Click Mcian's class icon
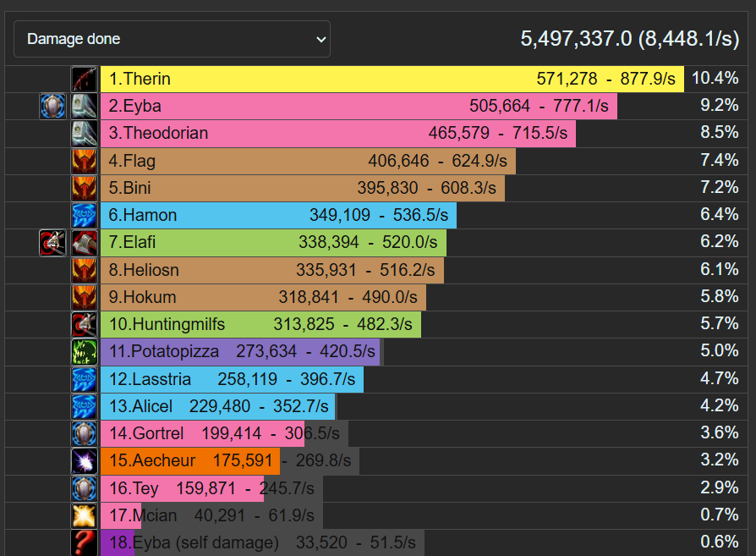756x556 pixels. pyautogui.click(x=85, y=515)
